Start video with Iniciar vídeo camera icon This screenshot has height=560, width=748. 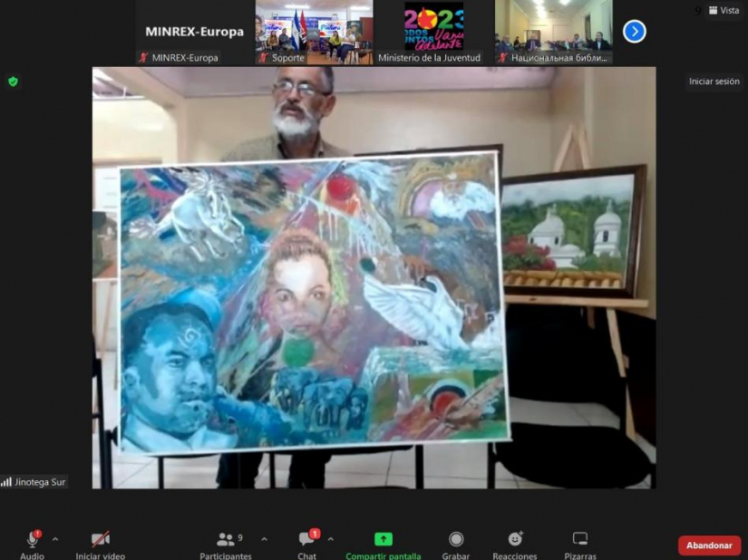pyautogui.click(x=100, y=539)
